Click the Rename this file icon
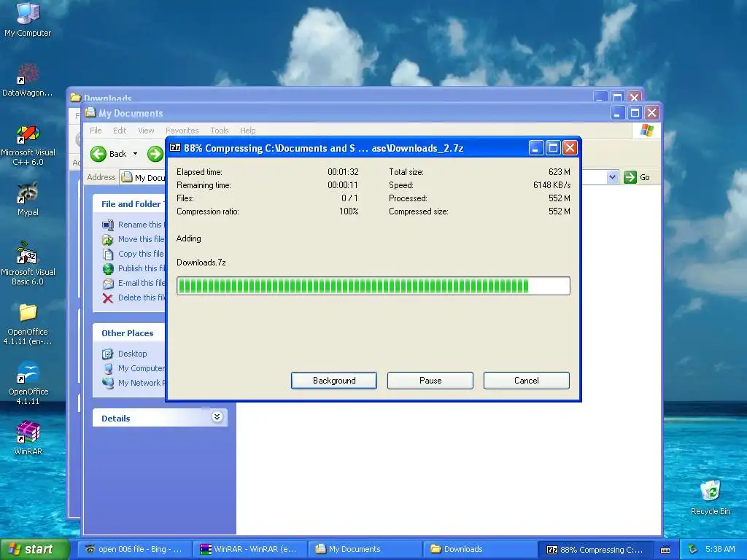Viewport: 747px width, 560px height. (108, 225)
